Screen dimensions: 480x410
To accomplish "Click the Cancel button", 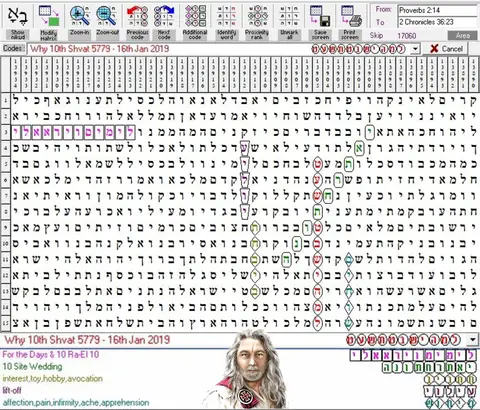I will click(446, 49).
